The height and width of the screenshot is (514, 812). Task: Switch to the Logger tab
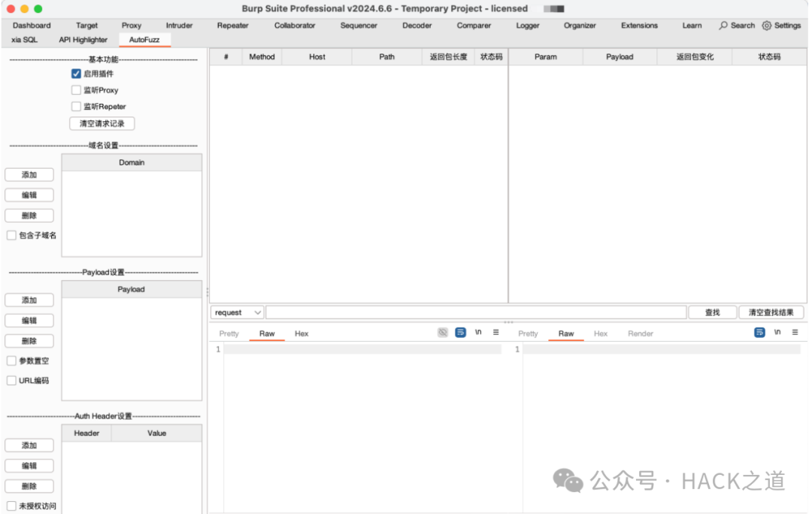click(x=528, y=26)
